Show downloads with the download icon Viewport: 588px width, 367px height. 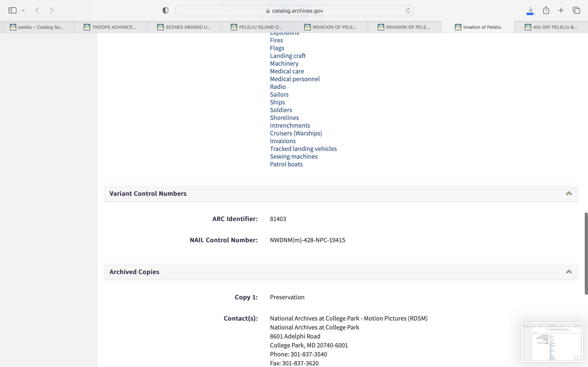tap(530, 10)
